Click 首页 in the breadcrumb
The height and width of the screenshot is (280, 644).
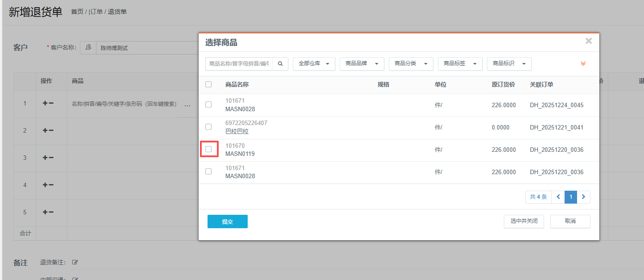click(x=77, y=12)
